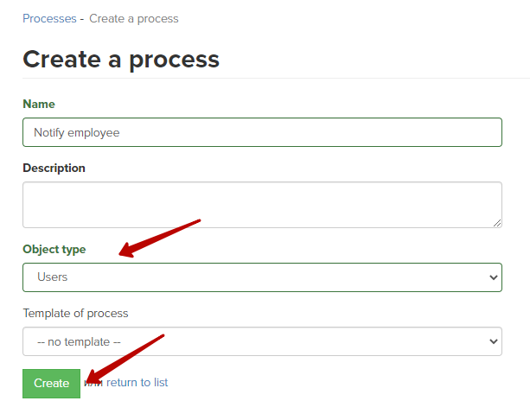Click the dash separator in the breadcrumb
The height and width of the screenshot is (420, 530).
coord(82,19)
